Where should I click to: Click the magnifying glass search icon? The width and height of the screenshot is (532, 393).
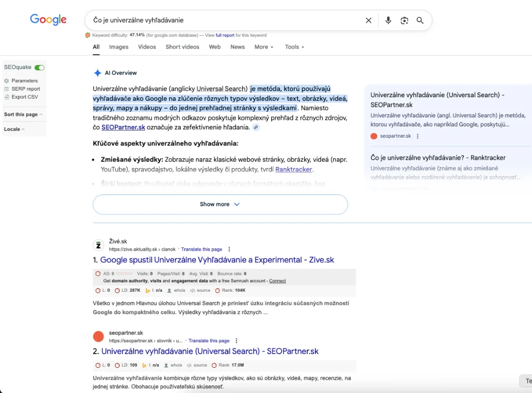coord(420,20)
